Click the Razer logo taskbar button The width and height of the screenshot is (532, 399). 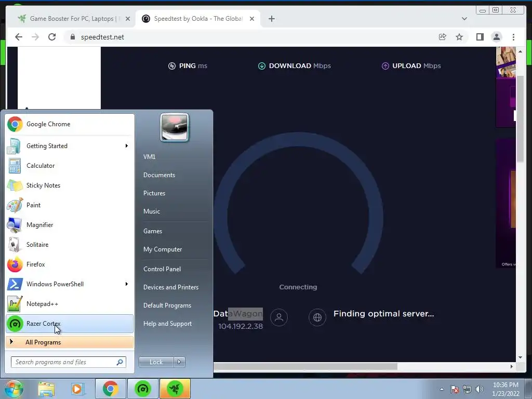(x=175, y=389)
